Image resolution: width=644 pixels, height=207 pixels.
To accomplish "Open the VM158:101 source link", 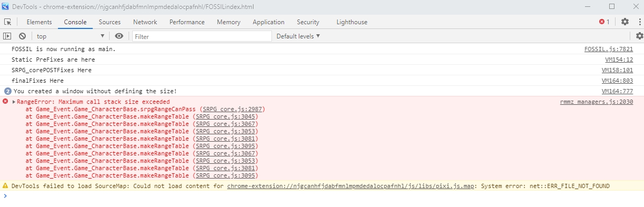I will [617, 70].
